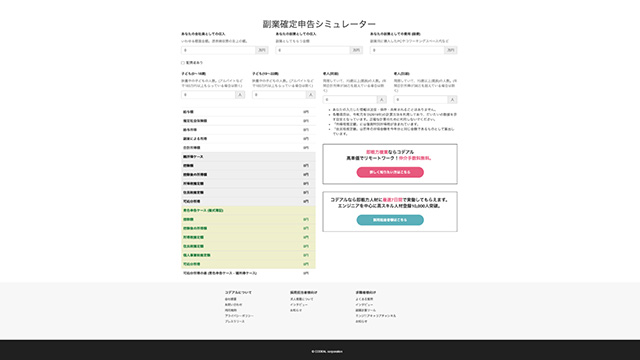Click the コデアルについて footer heading

point(238,293)
